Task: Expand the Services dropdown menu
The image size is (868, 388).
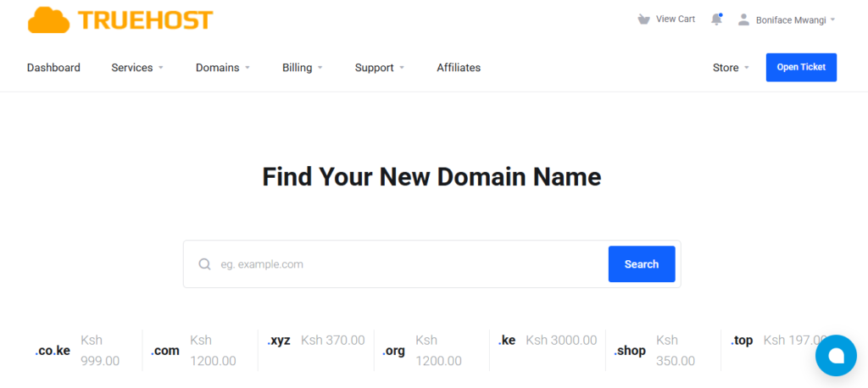Action: point(136,68)
